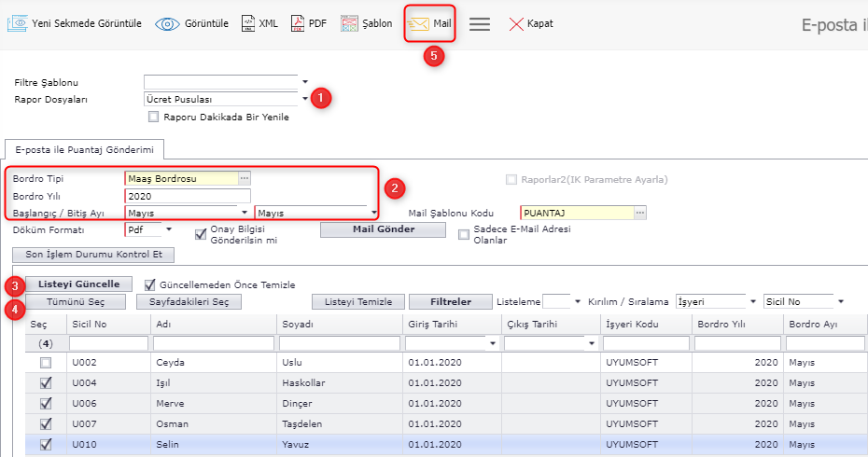Click the Tümünü Seç button
Image resolution: width=868 pixels, height=457 pixels.
click(77, 301)
